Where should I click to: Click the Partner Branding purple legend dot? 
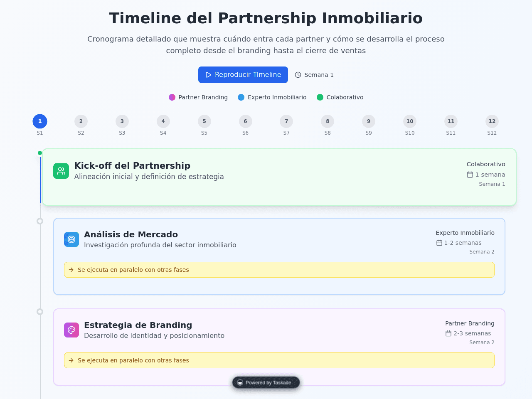(172, 97)
